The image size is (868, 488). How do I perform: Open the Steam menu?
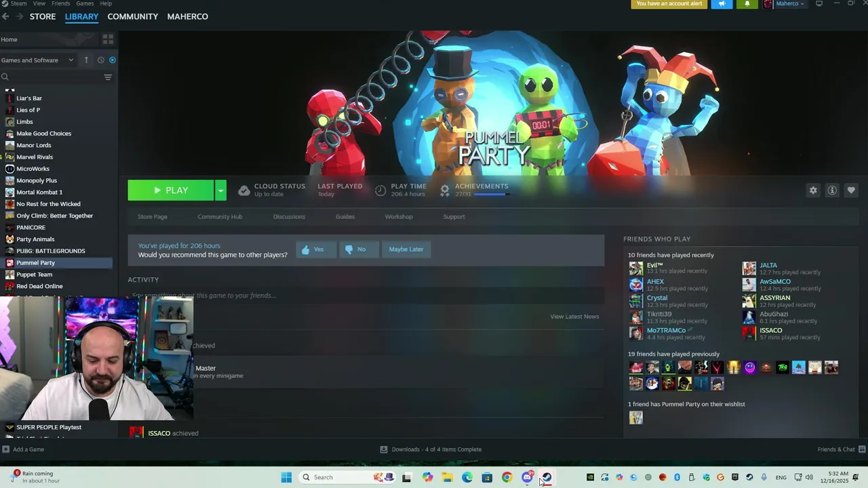tap(18, 3)
